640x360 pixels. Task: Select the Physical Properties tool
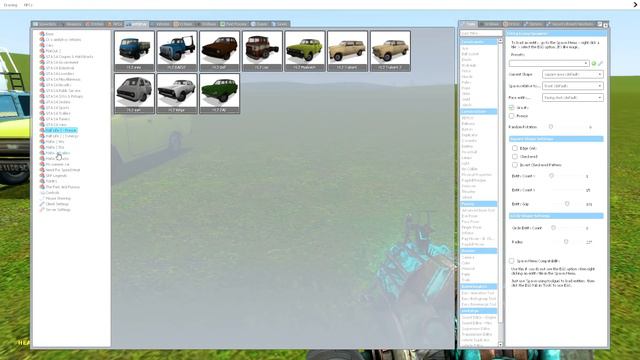click(476, 175)
